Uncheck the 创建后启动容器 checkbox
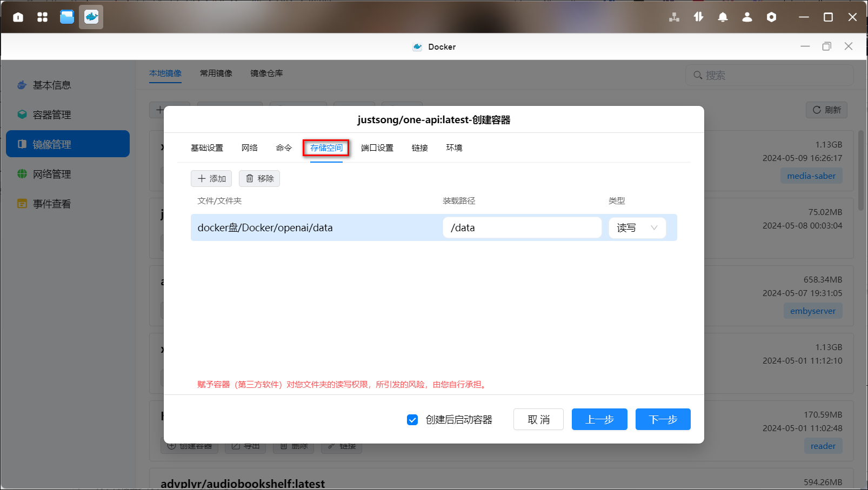The height and width of the screenshot is (490, 868). pyautogui.click(x=412, y=420)
